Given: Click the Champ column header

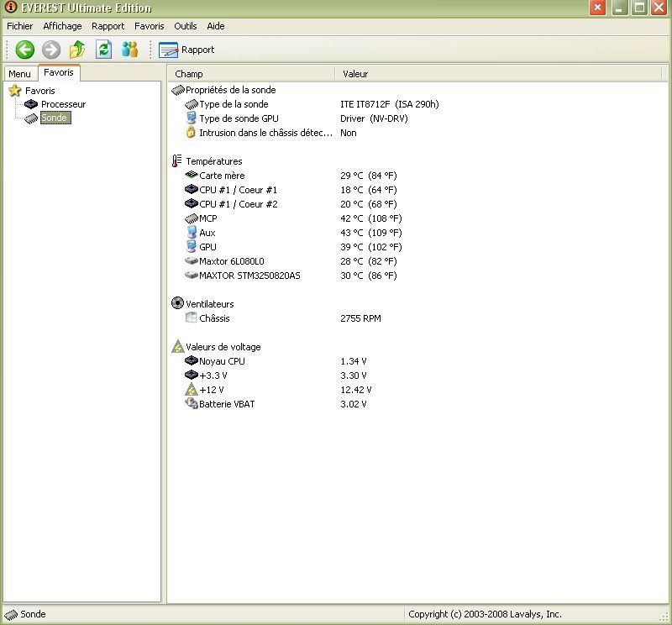Looking at the screenshot, I should [x=189, y=74].
